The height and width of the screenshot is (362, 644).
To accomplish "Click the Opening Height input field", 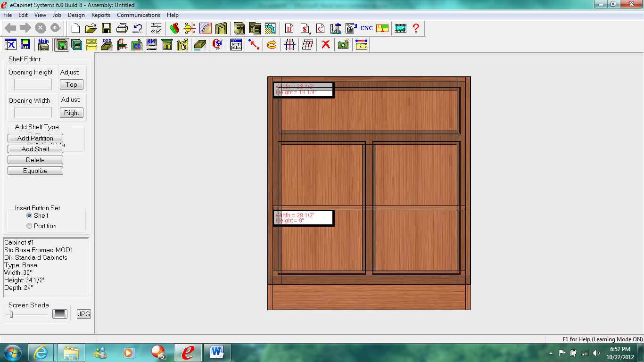I will tap(33, 84).
